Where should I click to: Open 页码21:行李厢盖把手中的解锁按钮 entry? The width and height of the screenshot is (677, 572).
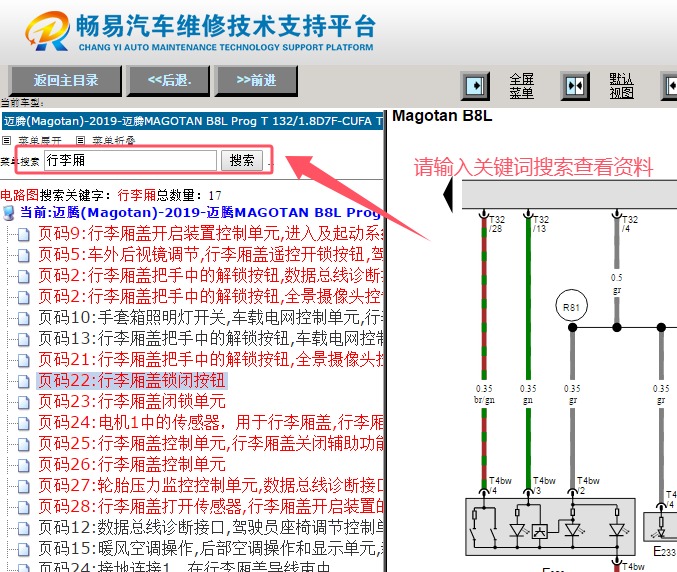(x=211, y=359)
